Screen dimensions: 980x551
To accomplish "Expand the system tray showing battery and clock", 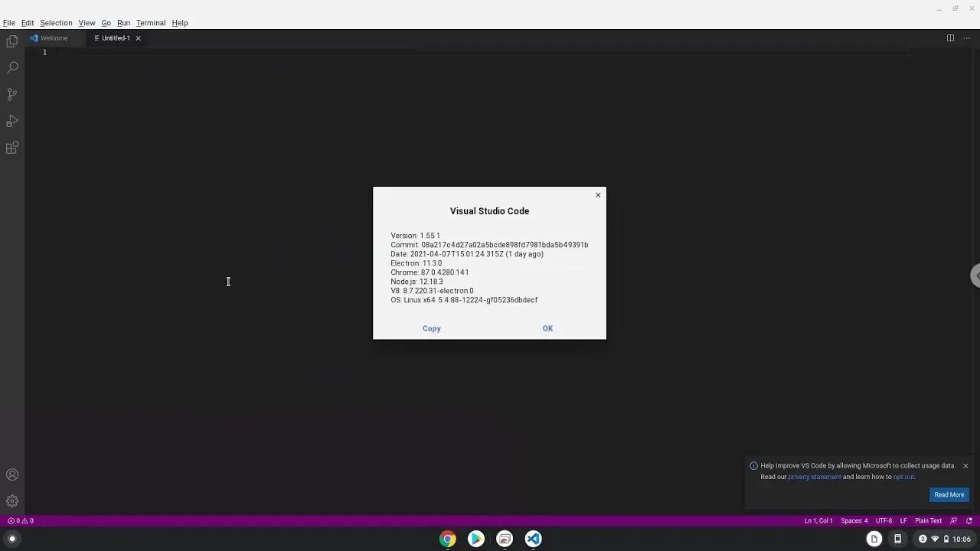I will (x=942, y=539).
